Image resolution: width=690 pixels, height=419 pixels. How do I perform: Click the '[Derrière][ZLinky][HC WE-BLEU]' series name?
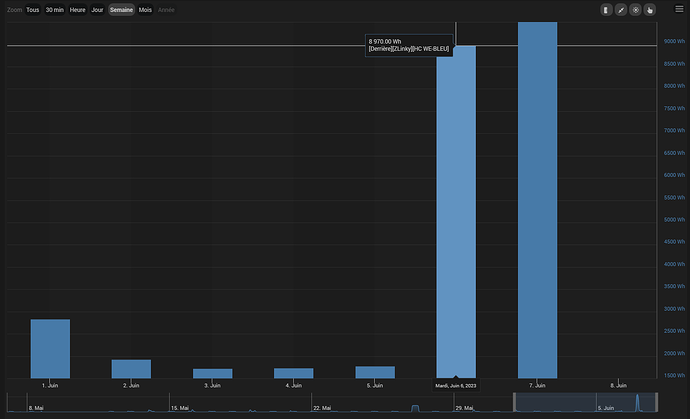(x=409, y=49)
